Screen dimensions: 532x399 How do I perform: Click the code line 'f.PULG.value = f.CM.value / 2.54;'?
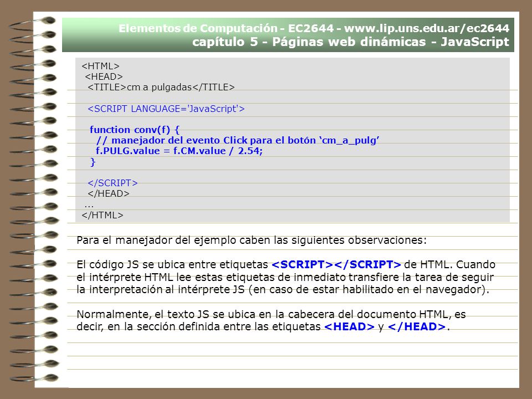point(179,151)
